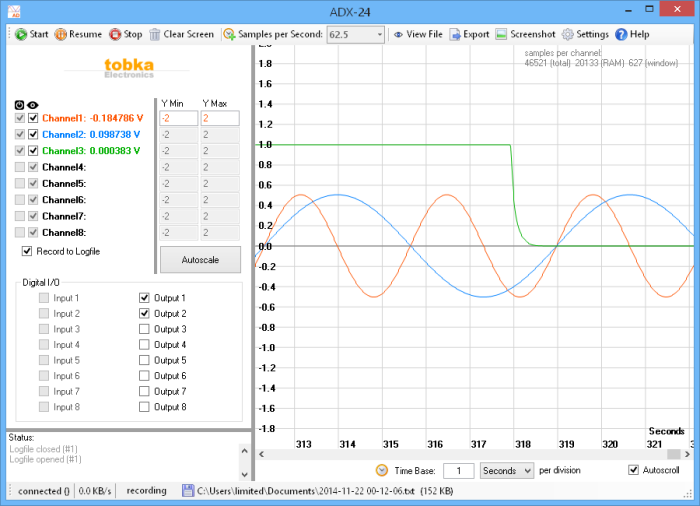Open View File with the eye icon

398,34
